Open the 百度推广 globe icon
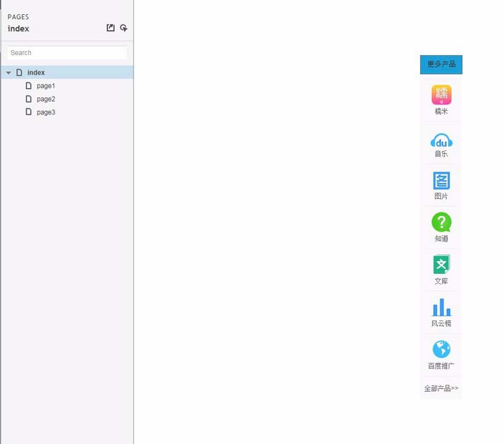504x444 pixels. click(441, 349)
